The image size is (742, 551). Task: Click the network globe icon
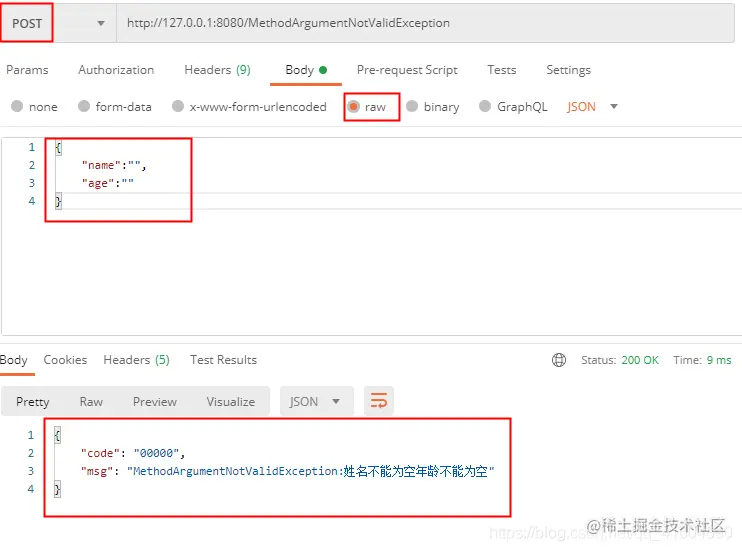pyautogui.click(x=559, y=360)
